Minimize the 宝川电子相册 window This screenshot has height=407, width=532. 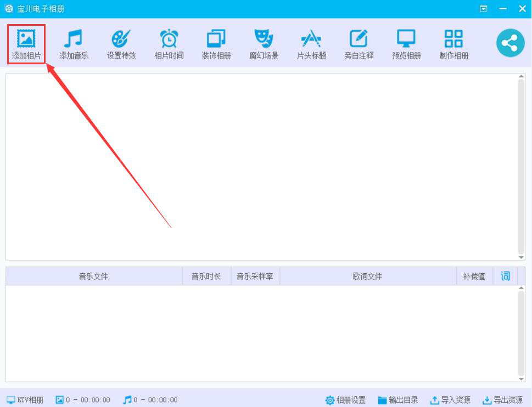(x=503, y=9)
